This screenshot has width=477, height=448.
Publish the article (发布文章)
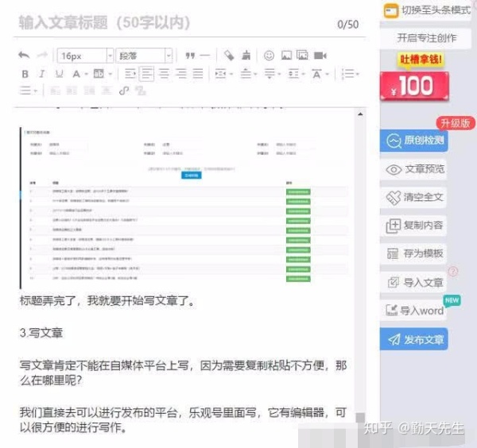(413, 339)
